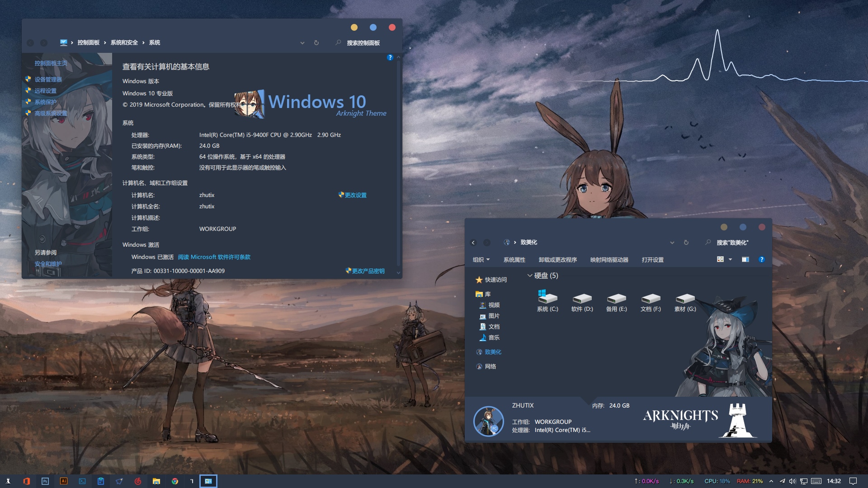Open the terminal icon in the taskbar
Viewport: 868px width, 488px height.
(82, 481)
